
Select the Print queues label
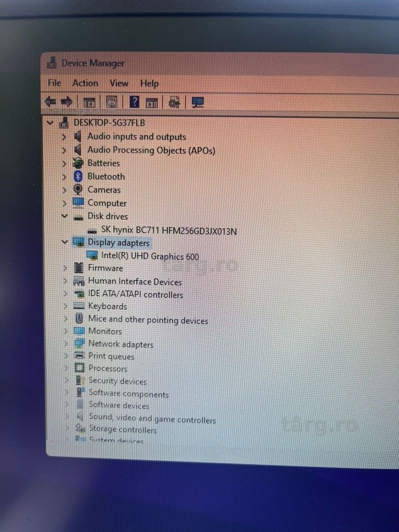111,356
